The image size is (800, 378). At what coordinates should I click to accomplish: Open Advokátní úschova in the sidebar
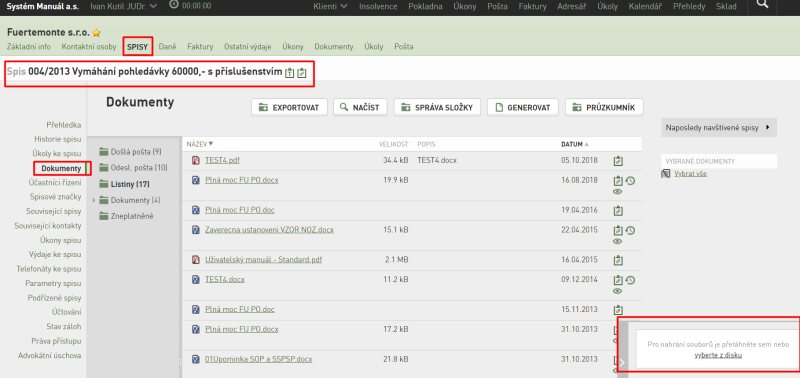tap(49, 356)
